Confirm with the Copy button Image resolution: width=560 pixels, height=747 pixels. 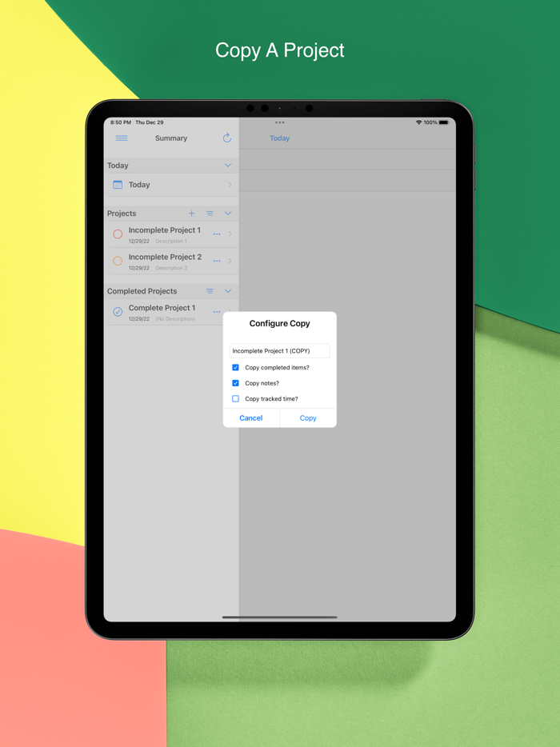point(308,417)
